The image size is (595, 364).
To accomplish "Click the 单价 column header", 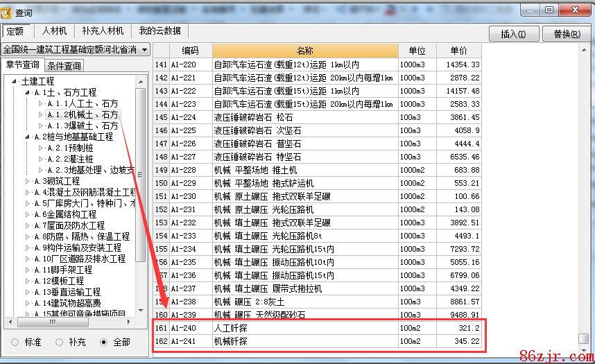I will pos(458,51).
